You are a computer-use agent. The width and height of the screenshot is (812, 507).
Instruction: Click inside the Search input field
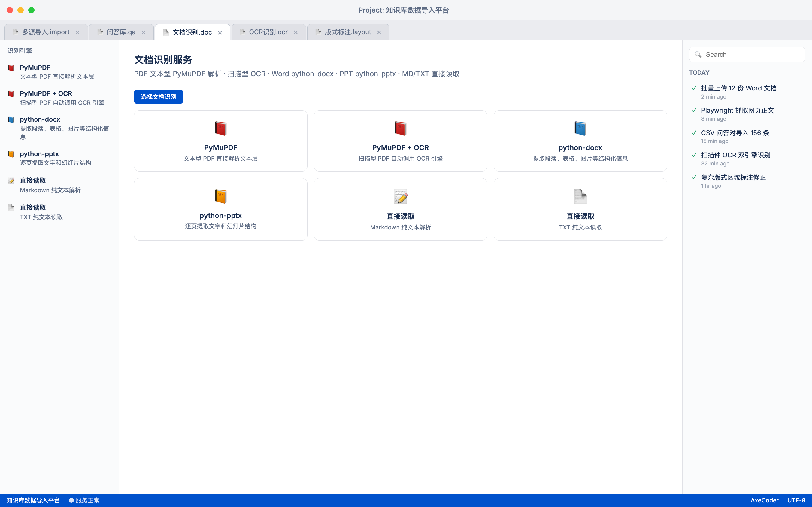coord(747,55)
